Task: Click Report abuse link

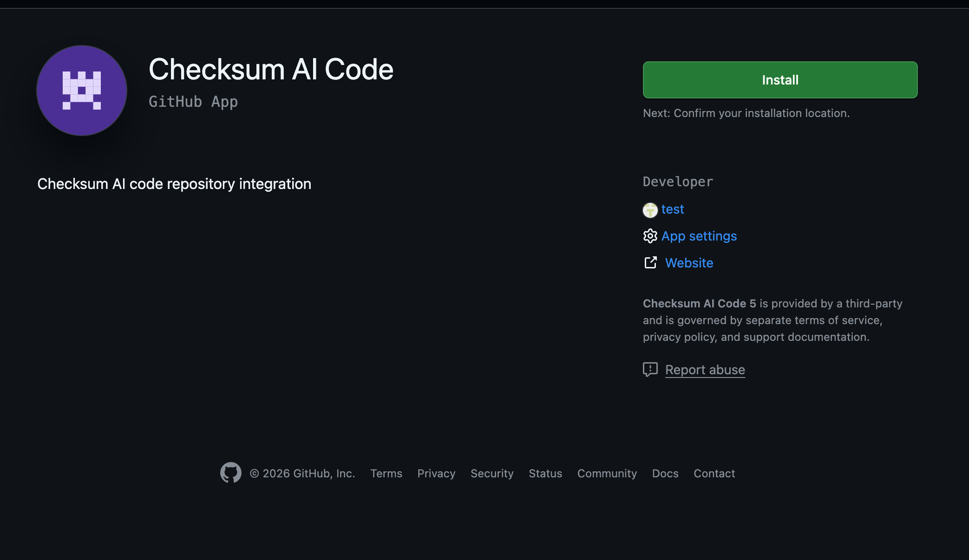Action: click(705, 370)
